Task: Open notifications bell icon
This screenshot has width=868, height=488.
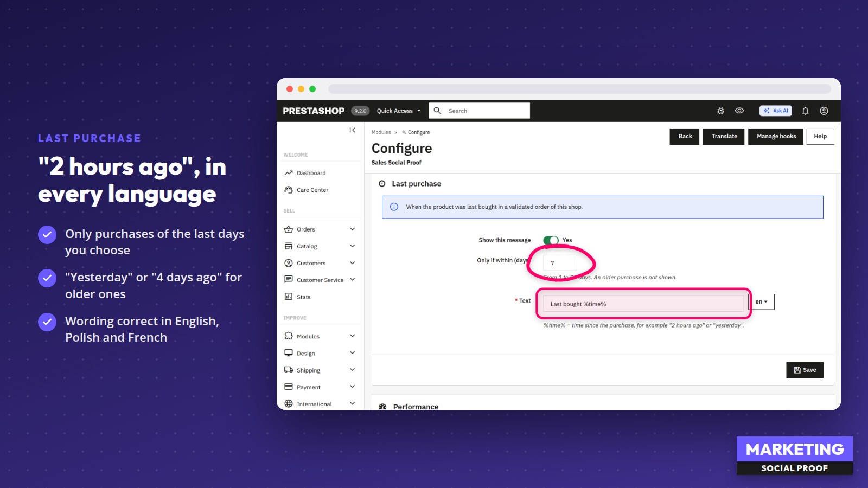Action: point(805,111)
